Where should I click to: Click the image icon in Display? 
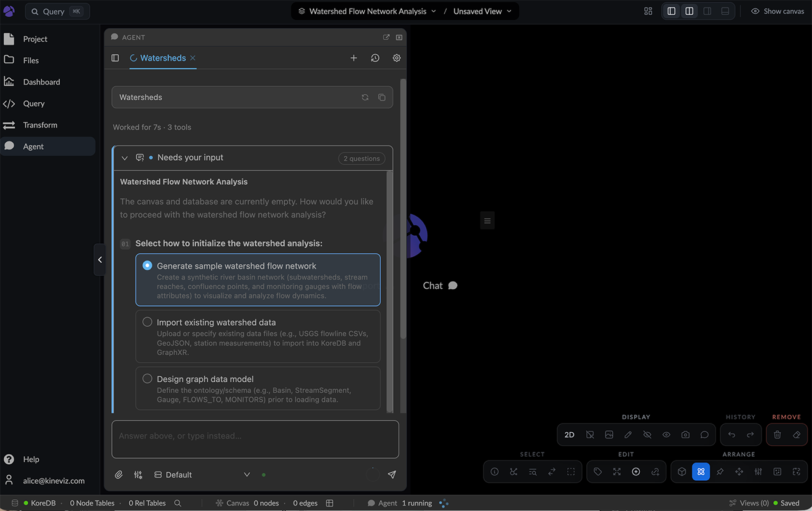tap(609, 435)
